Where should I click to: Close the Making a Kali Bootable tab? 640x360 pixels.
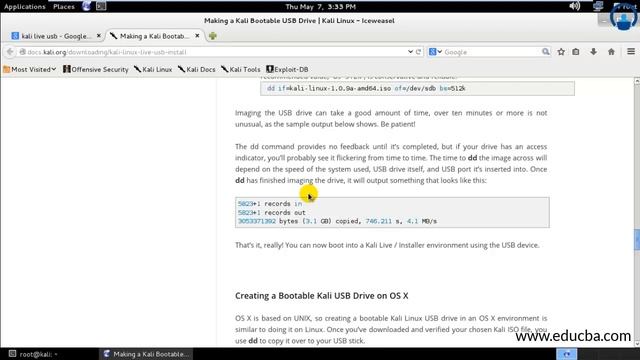pyautogui.click(x=197, y=36)
